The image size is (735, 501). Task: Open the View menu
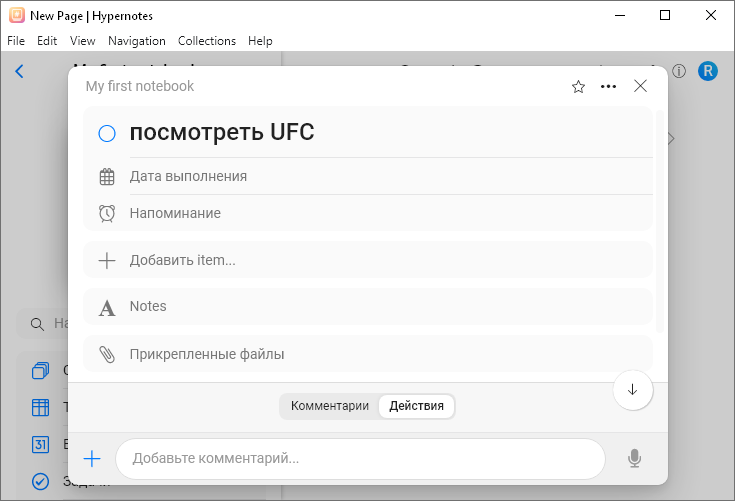coord(82,41)
